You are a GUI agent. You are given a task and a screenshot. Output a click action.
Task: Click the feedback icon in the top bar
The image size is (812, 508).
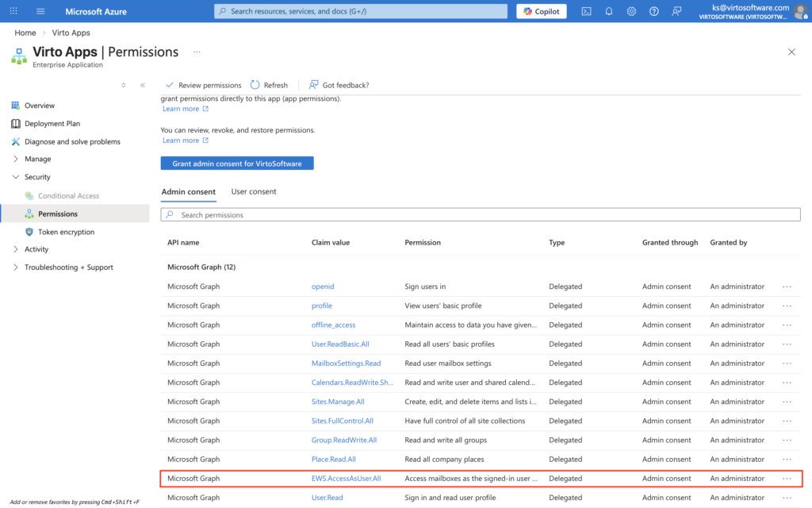676,11
